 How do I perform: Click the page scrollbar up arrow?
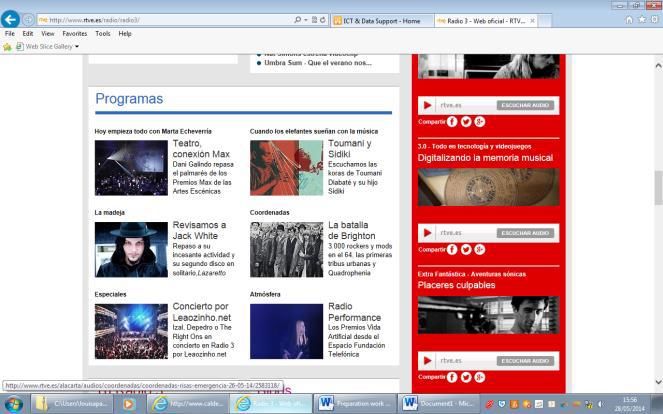pos(658,66)
